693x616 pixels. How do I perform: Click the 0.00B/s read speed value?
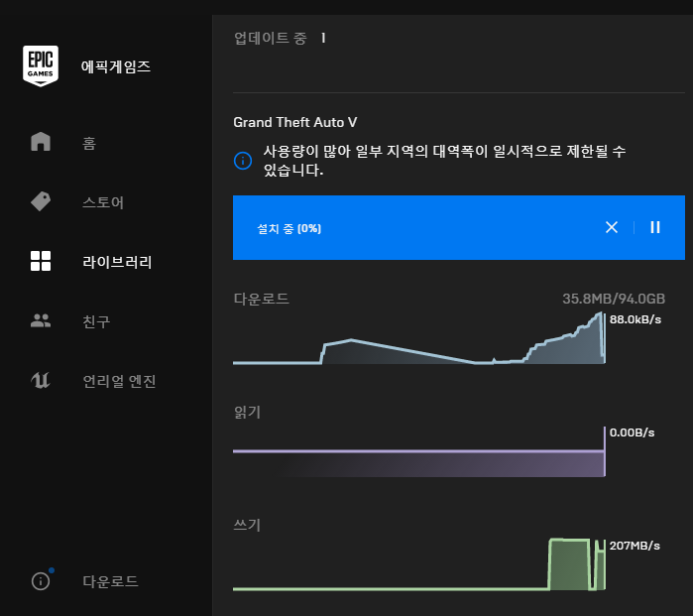(632, 432)
